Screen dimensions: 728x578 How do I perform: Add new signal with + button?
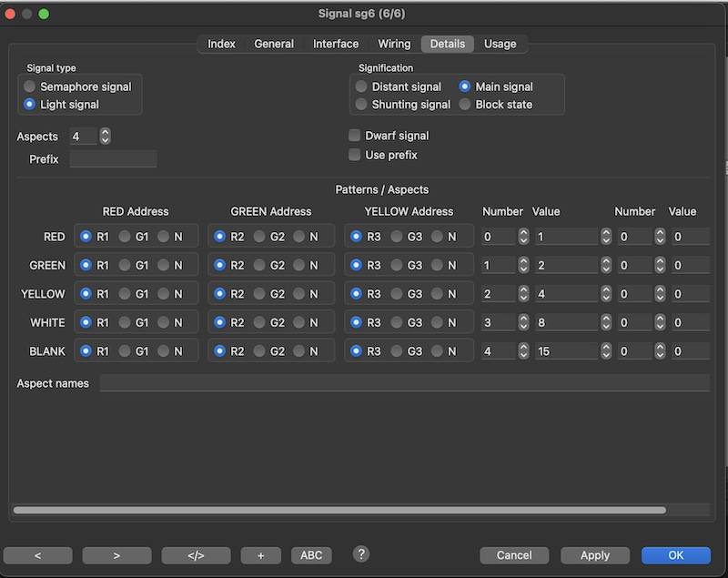(x=261, y=555)
